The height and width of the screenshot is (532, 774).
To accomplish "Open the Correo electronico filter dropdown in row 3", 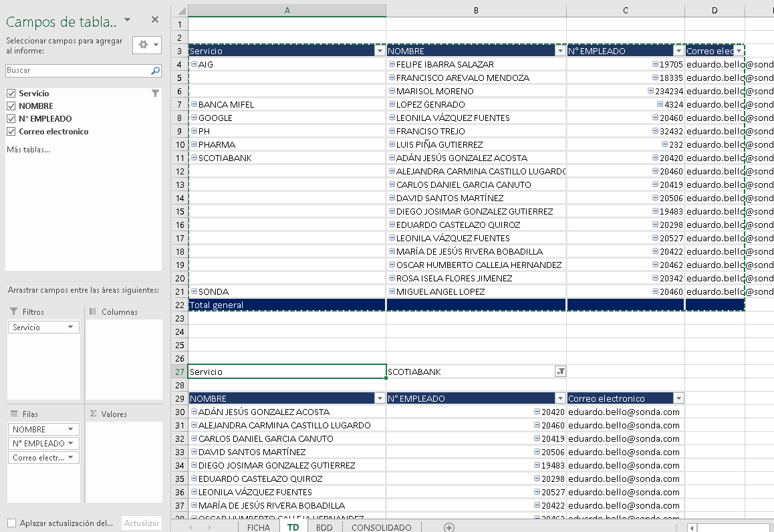I will pos(739,51).
